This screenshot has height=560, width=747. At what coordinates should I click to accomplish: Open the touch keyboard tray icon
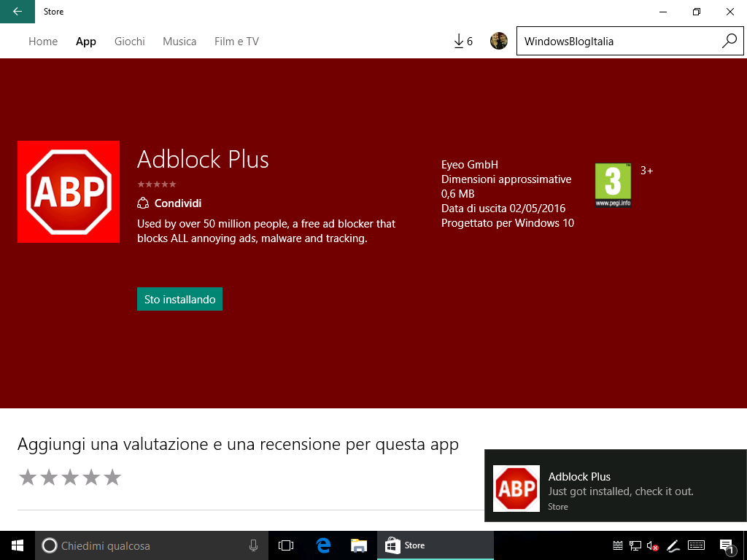(x=697, y=545)
